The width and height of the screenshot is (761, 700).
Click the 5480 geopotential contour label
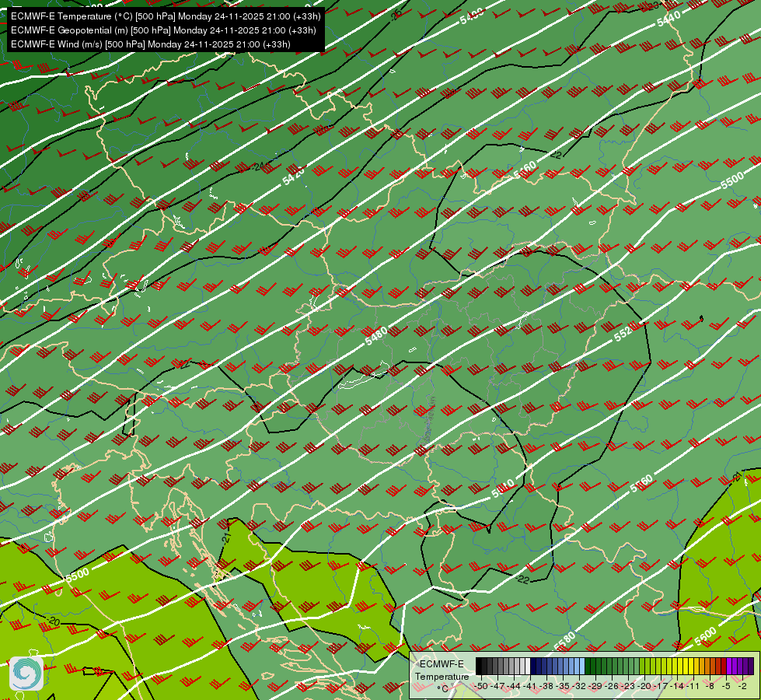[377, 336]
